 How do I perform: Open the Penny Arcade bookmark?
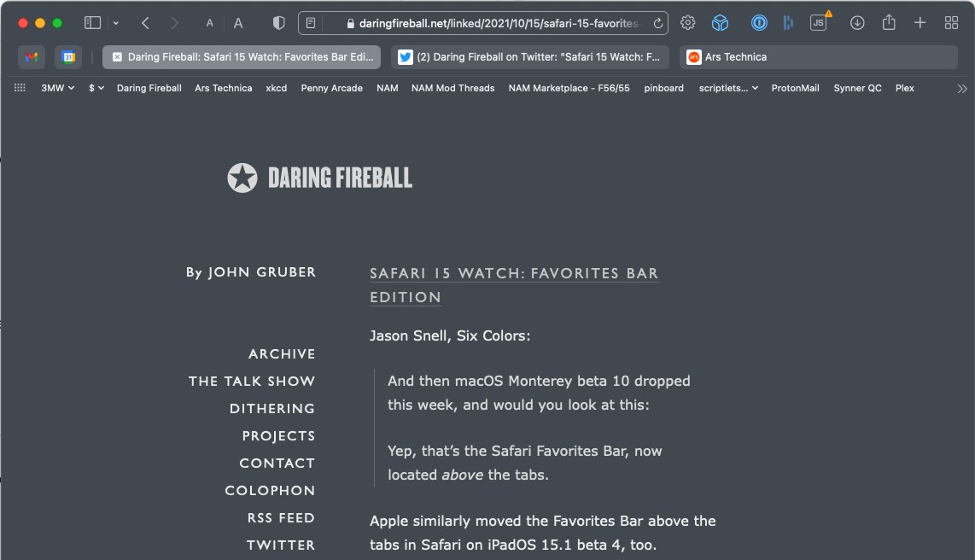coord(331,88)
